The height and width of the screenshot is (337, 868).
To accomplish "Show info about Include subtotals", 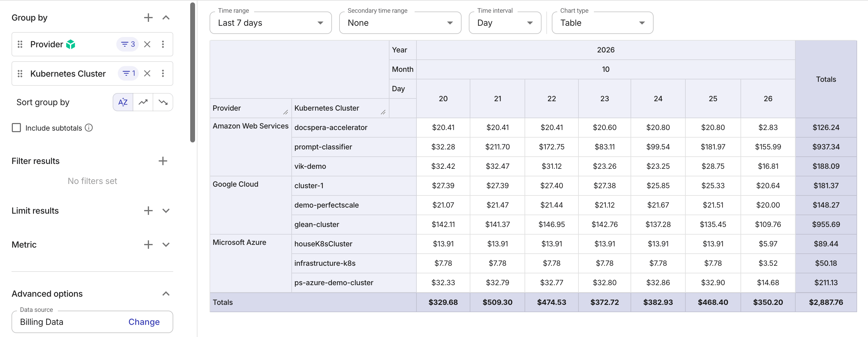I will point(89,128).
